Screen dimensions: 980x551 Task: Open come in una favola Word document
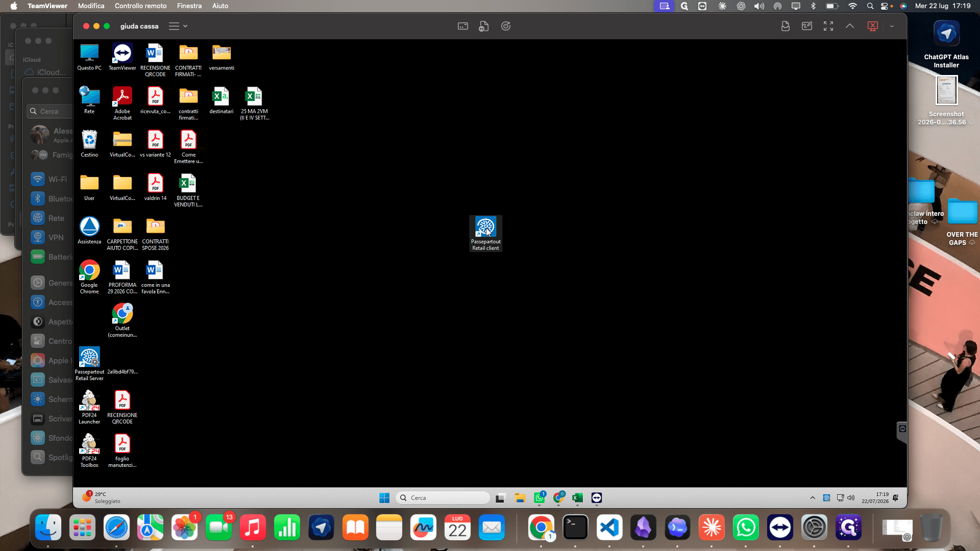(x=155, y=277)
